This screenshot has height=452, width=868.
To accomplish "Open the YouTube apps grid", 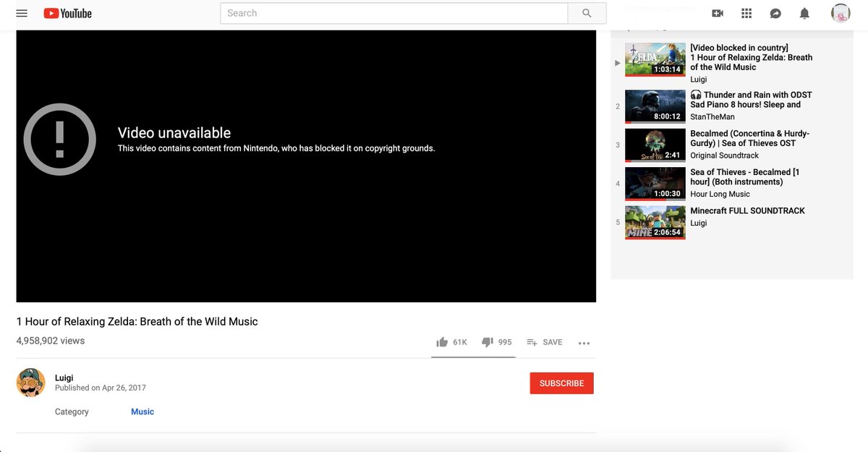I will [x=746, y=13].
